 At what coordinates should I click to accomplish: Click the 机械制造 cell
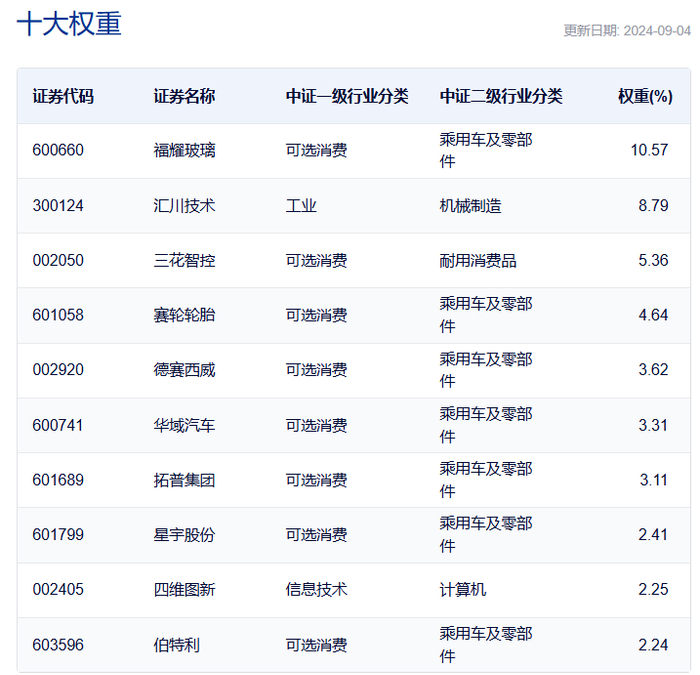pyautogui.click(x=471, y=206)
